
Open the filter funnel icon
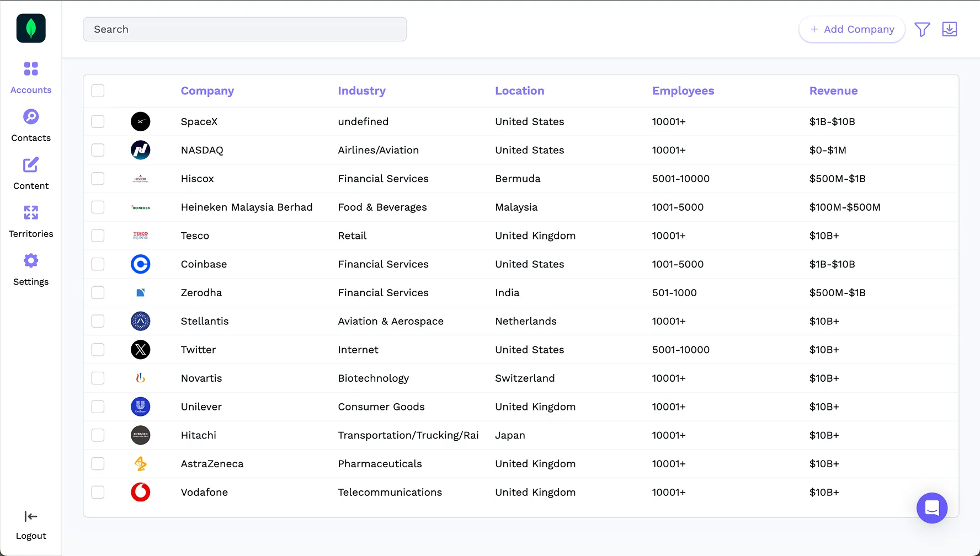(922, 29)
